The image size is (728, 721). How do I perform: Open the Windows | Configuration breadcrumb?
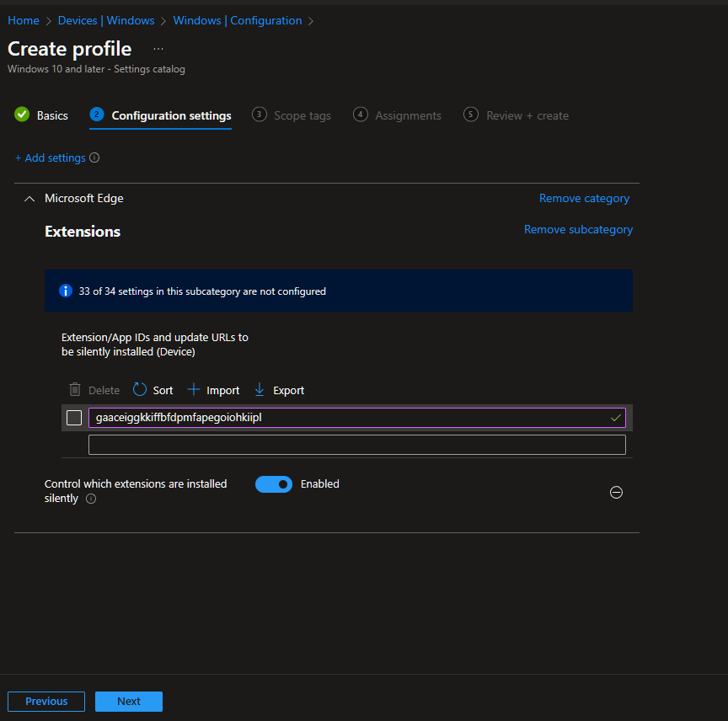click(238, 20)
